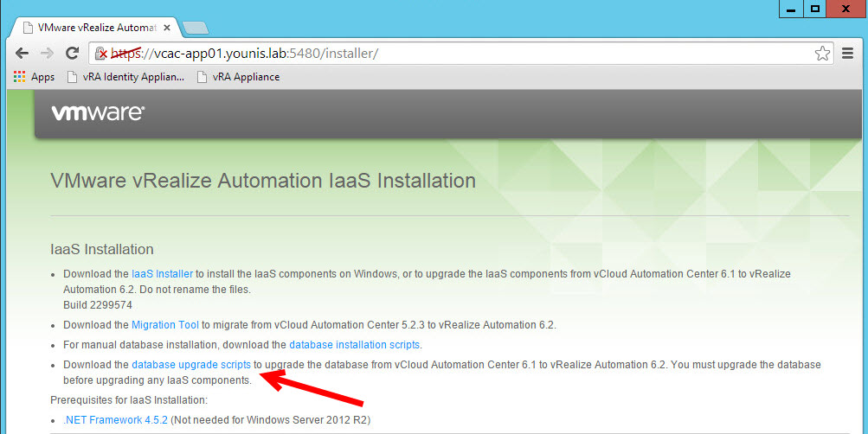This screenshot has width=868, height=434.
Task: Click the database installation scripts link
Action: coord(354,345)
